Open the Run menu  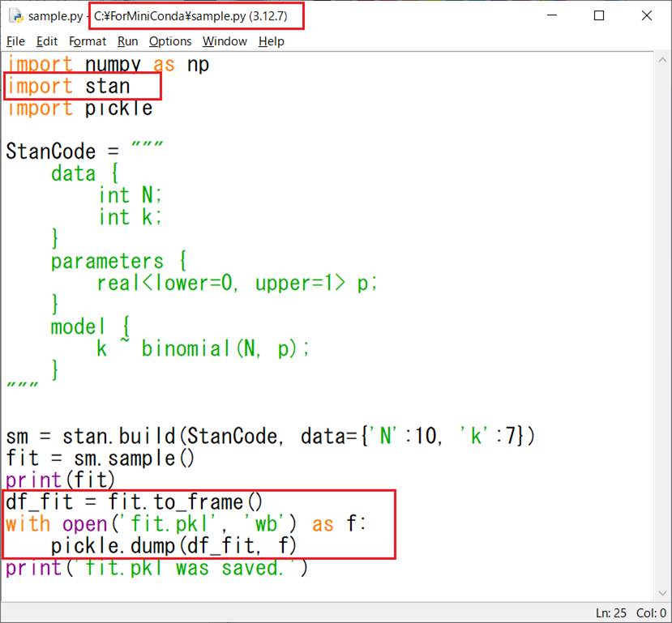(x=127, y=41)
